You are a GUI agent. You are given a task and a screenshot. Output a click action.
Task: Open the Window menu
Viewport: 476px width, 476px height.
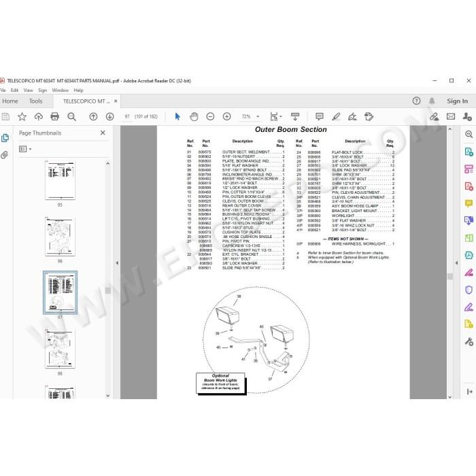point(60,90)
